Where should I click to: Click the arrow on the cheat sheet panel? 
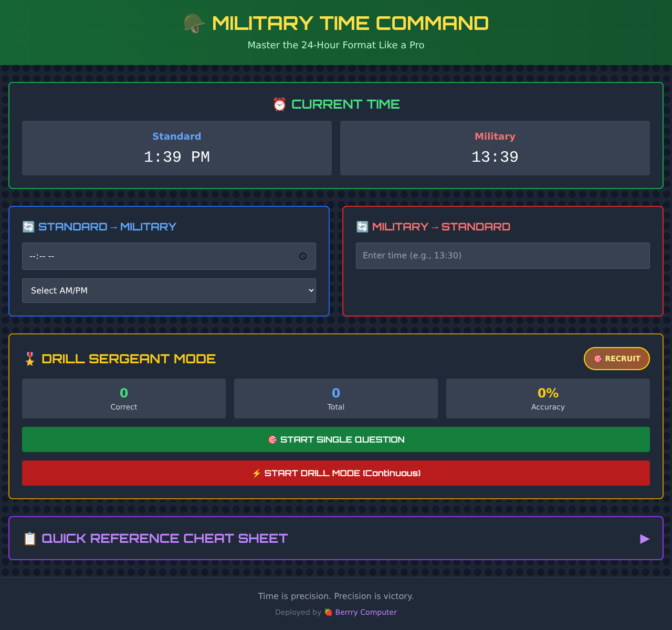(645, 539)
